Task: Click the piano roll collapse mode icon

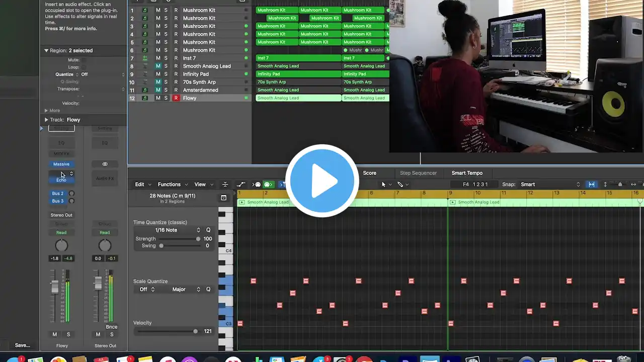Action: pos(225,185)
